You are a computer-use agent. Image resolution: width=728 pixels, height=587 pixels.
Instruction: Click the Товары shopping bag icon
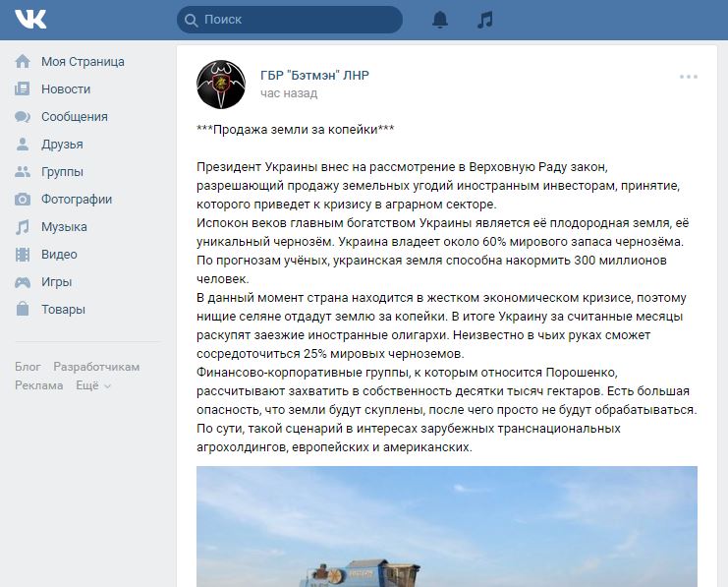(x=23, y=309)
